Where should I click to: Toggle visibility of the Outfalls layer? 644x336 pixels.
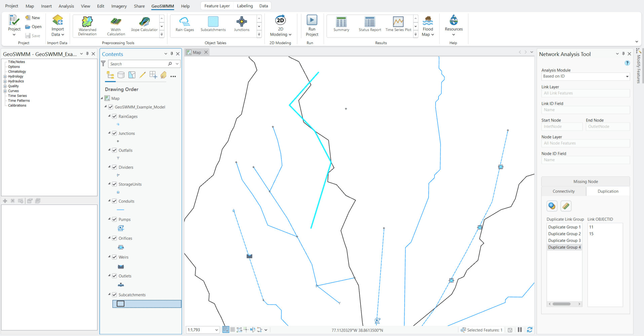point(114,150)
